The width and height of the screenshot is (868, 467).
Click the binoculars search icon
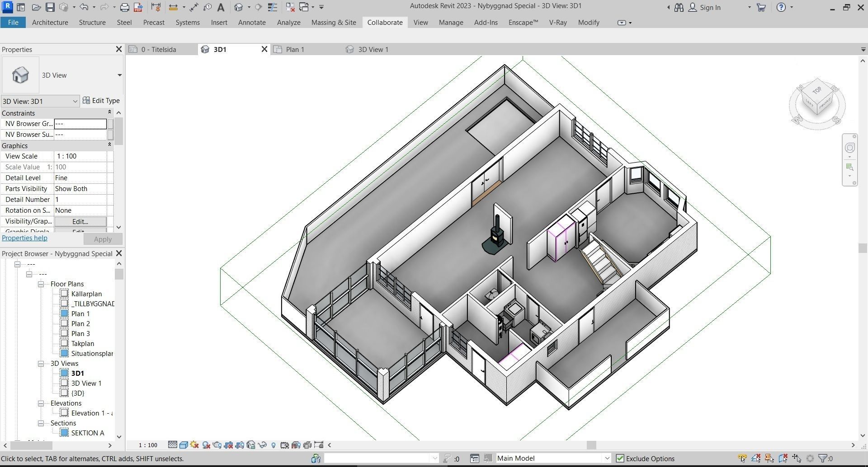(679, 7)
